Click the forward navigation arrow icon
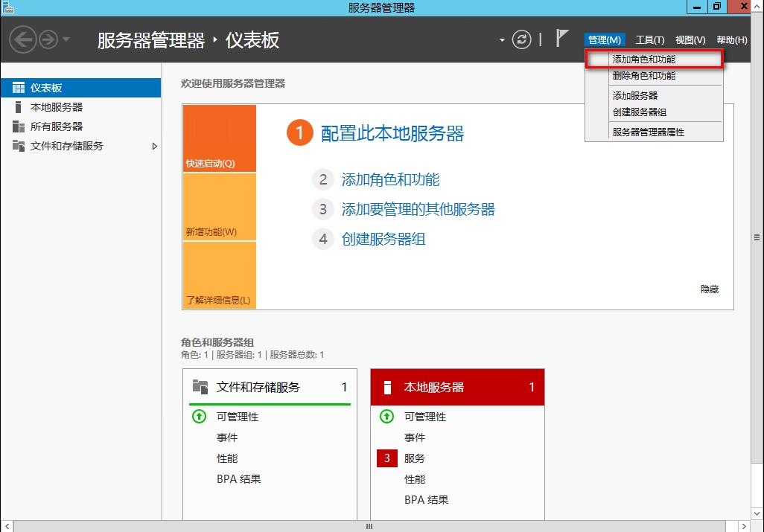Screen dimensions: 764x532 48,39
